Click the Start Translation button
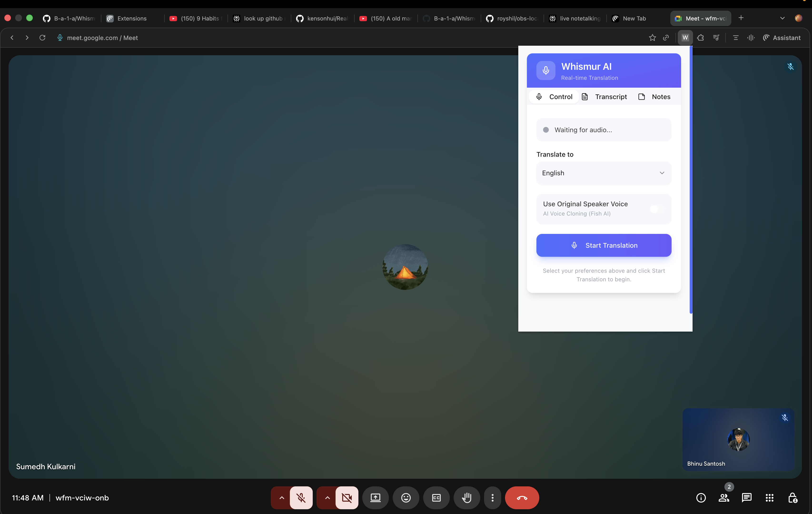The height and width of the screenshot is (514, 812). [603, 245]
